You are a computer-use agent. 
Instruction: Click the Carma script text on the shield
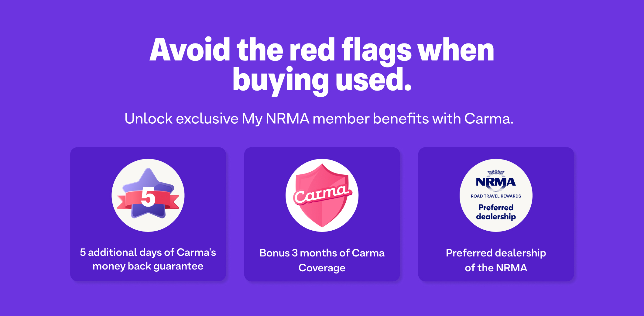322,194
